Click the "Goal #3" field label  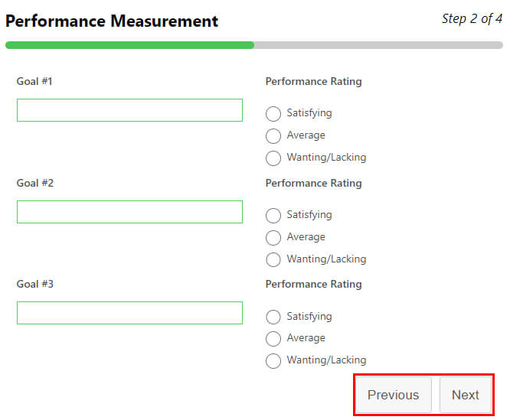[x=34, y=284]
